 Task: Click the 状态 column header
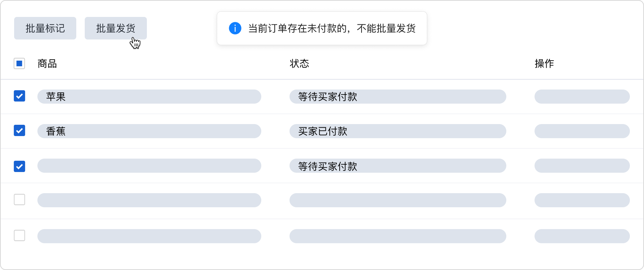click(299, 63)
